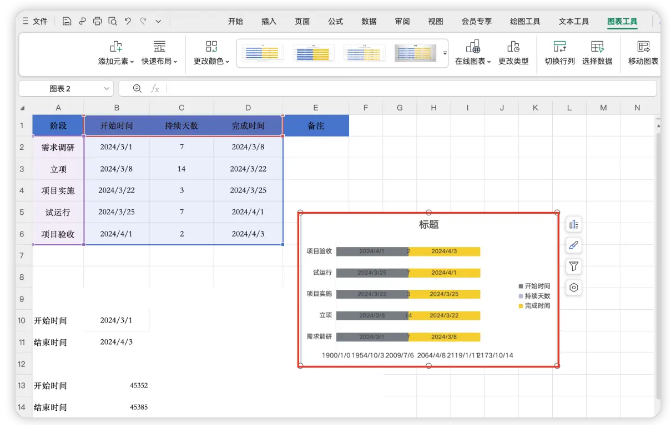Click the 完成时间 legend entry
The width and height of the screenshot is (670, 425).
pos(534,305)
